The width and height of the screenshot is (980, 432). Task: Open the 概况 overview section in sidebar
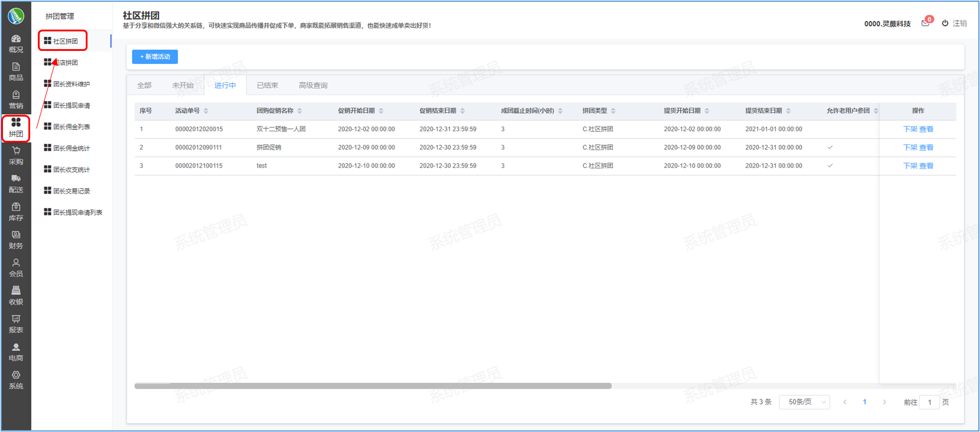tap(16, 44)
